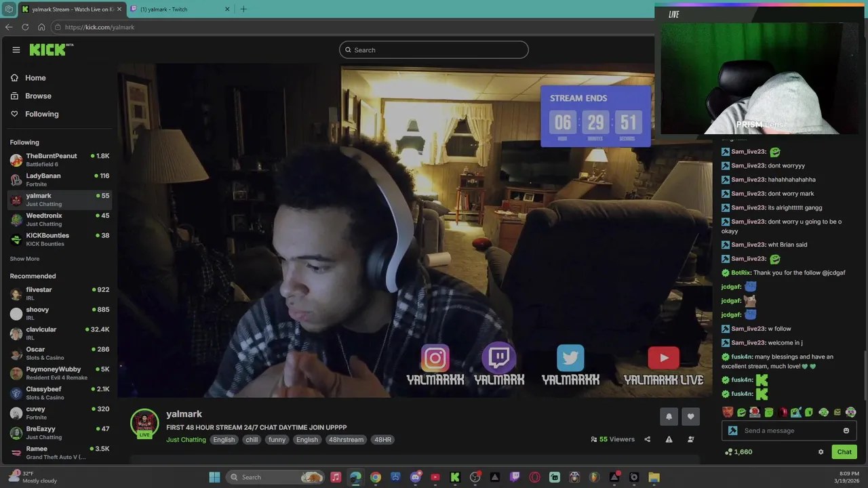Open the 1,660 channel points balance
The height and width of the screenshot is (488, 868).
pos(738,452)
